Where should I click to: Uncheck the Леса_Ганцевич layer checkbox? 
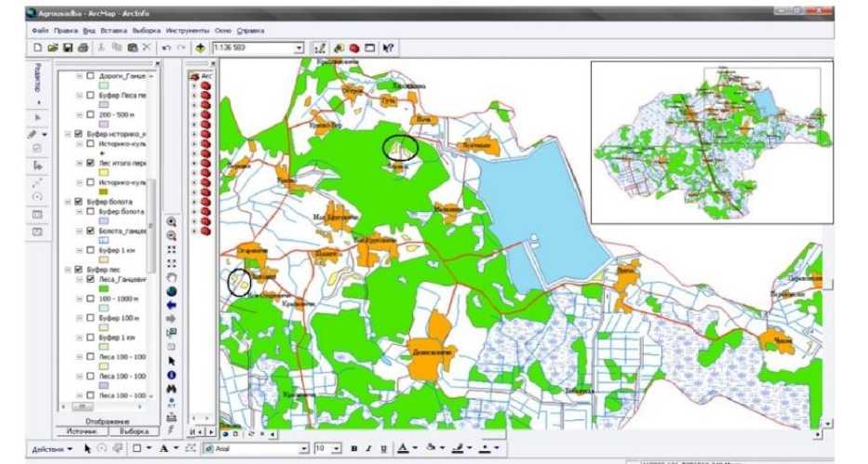click(x=89, y=279)
